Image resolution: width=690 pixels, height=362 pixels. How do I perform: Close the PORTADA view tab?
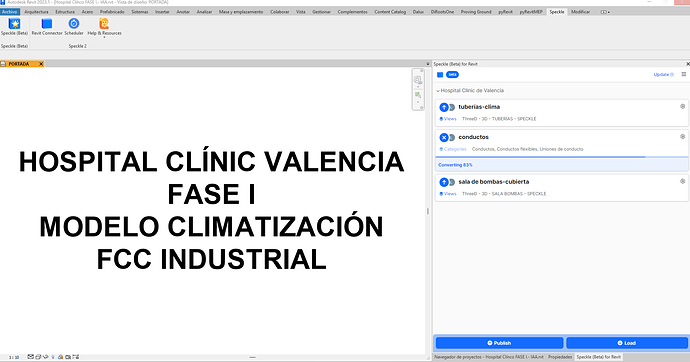point(41,64)
